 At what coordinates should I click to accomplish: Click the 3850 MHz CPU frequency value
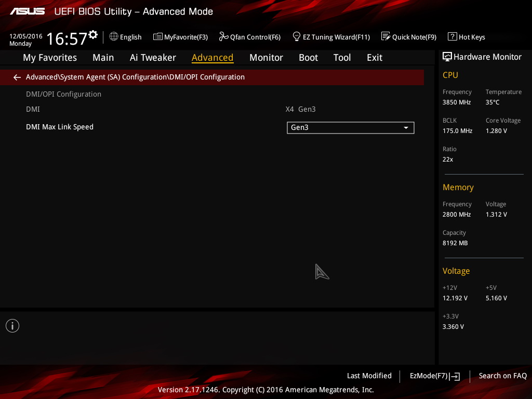coord(457,102)
